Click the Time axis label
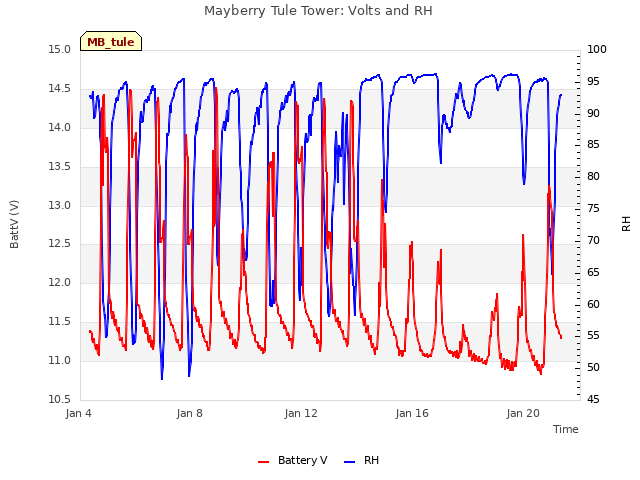Screen dimensions: 640x480 (566, 429)
